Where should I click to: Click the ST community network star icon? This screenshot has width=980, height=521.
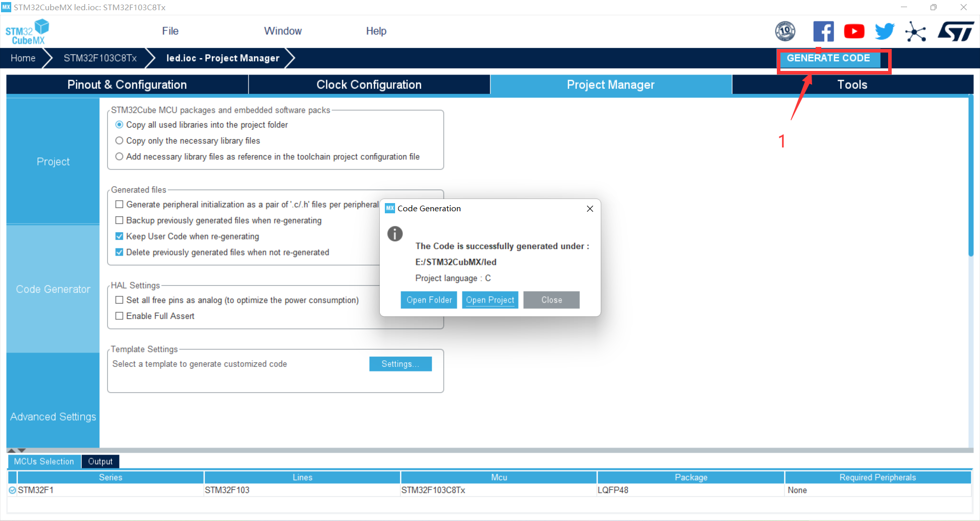pyautogui.click(x=916, y=31)
